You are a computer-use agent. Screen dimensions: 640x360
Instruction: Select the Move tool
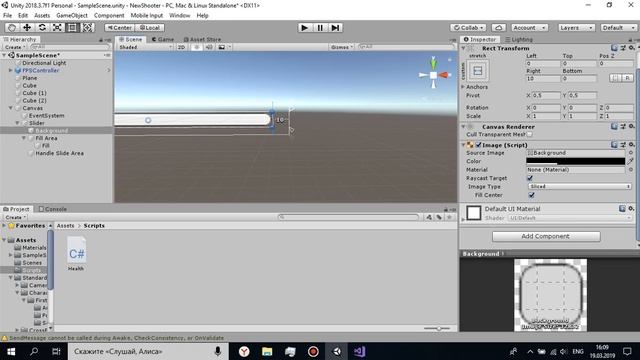point(27,27)
